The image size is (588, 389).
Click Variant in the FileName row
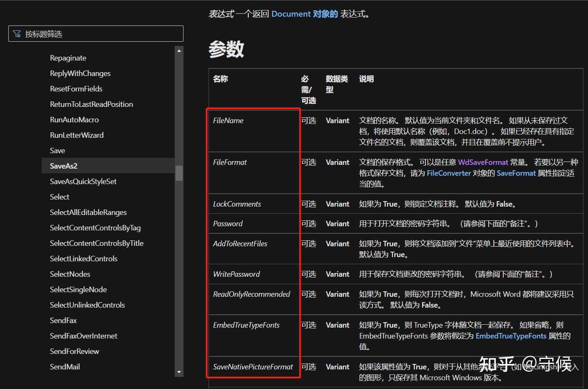(x=337, y=121)
